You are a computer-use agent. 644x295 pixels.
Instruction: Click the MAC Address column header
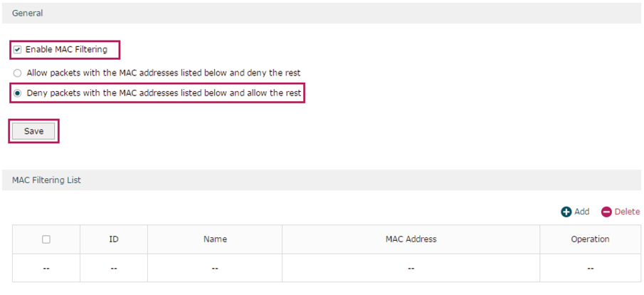click(x=411, y=239)
